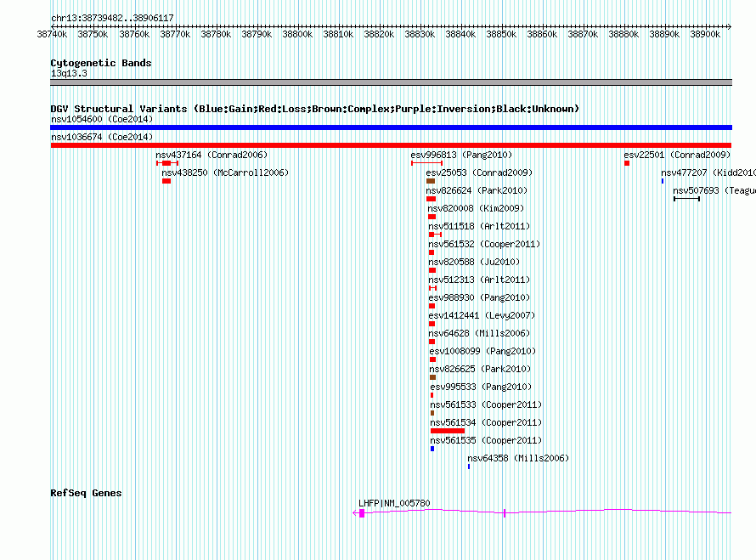This screenshot has width=756, height=560.
Task: Select the DGV Structural Variants track title
Action: 314,109
